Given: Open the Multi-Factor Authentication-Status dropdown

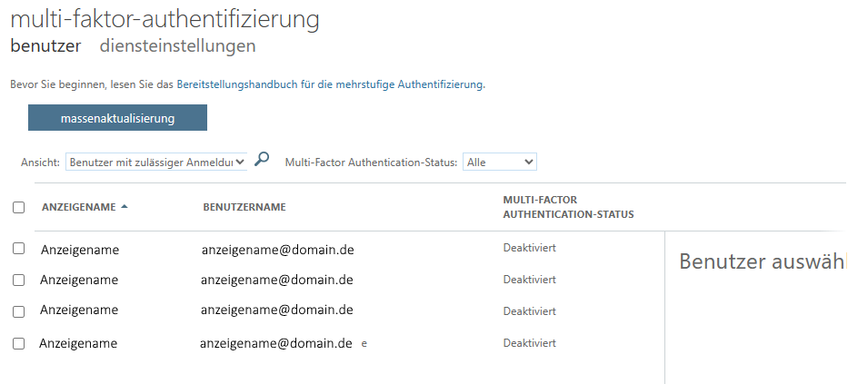Looking at the screenshot, I should click(500, 162).
